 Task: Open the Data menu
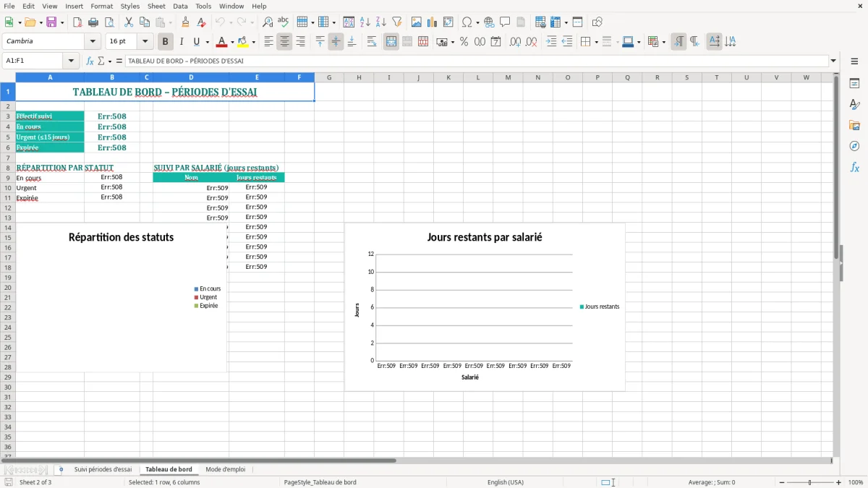pos(180,6)
